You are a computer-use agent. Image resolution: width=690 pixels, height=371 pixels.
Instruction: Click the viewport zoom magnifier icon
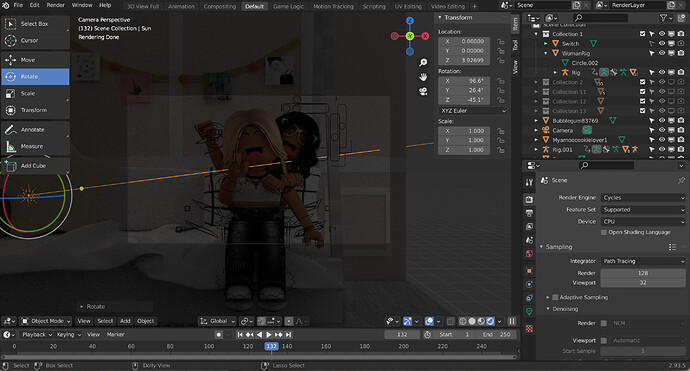[x=423, y=62]
